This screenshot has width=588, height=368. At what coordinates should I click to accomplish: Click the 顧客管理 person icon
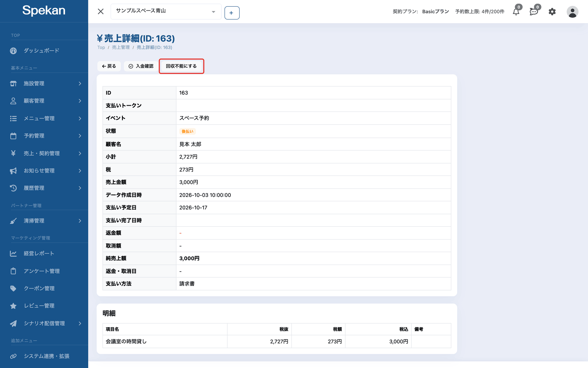pos(13,101)
